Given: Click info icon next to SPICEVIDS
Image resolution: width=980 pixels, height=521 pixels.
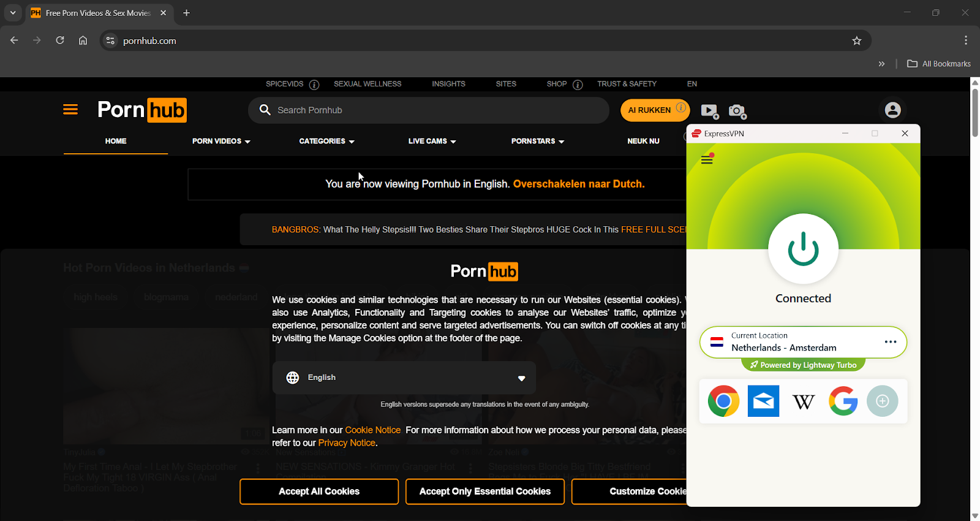Looking at the screenshot, I should click(x=314, y=85).
